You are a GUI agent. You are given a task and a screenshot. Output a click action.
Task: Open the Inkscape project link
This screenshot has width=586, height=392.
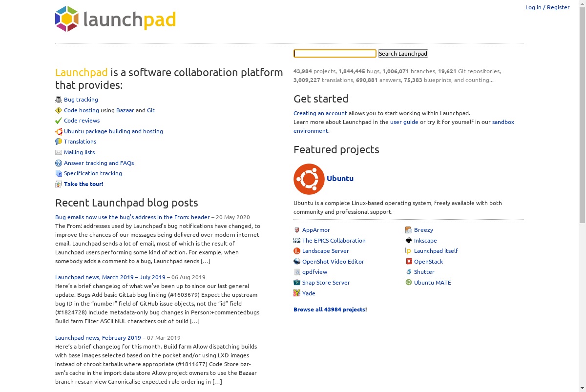click(425, 241)
